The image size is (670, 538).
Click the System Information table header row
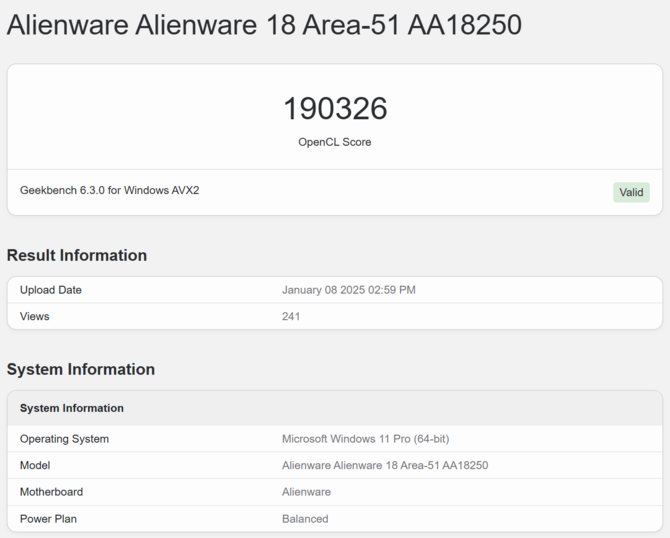(335, 408)
